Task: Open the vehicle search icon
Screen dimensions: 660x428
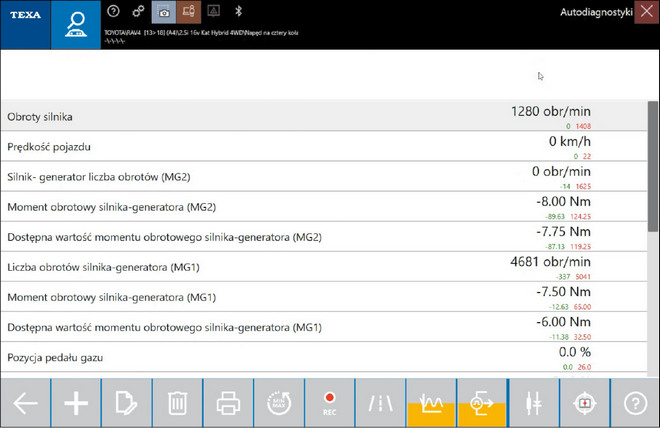Action: tap(75, 24)
